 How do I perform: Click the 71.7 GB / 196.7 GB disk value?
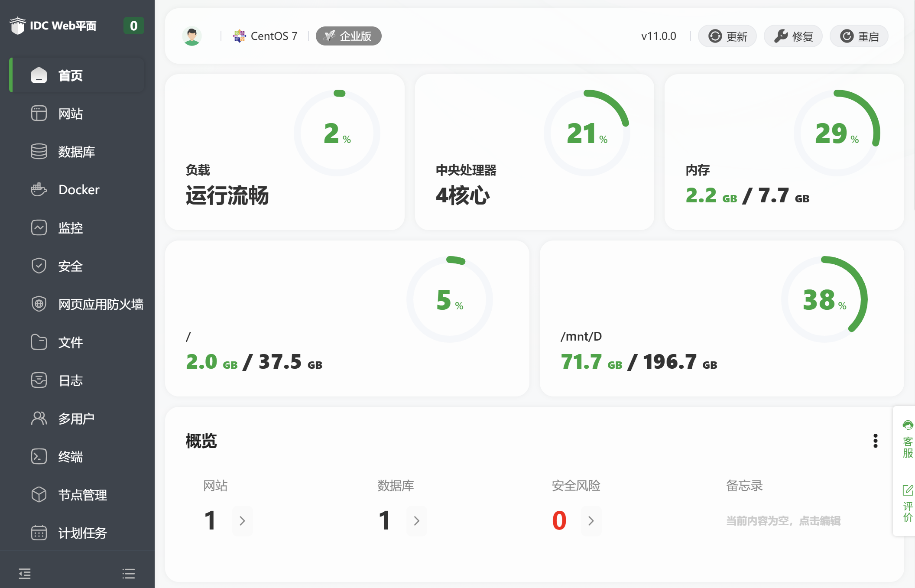click(639, 362)
